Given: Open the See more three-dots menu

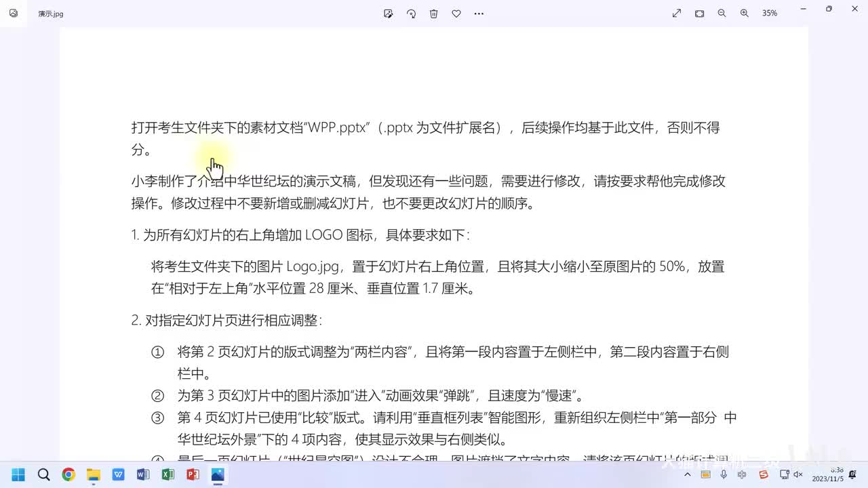Looking at the screenshot, I should 479,13.
